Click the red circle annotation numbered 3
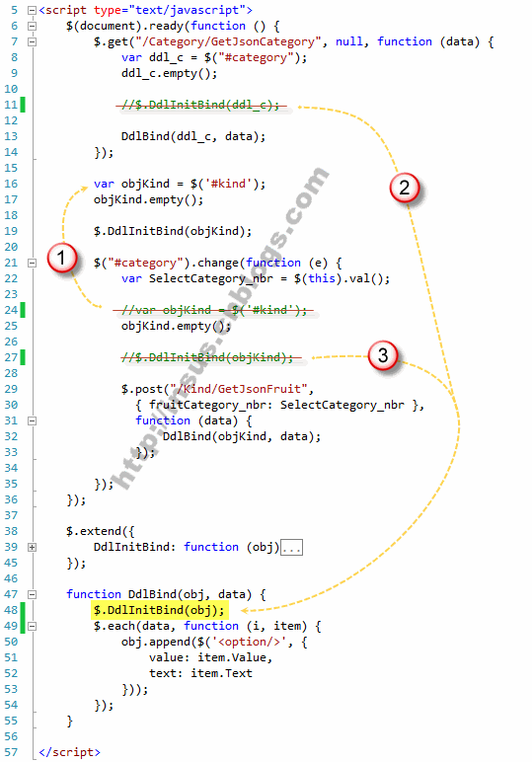This screenshot has width=532, height=762. [383, 355]
